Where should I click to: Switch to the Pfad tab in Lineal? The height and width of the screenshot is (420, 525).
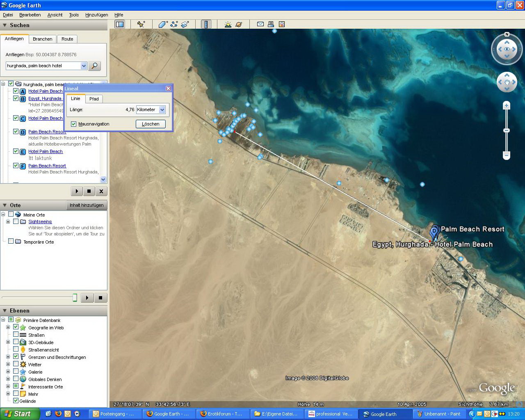pos(94,99)
